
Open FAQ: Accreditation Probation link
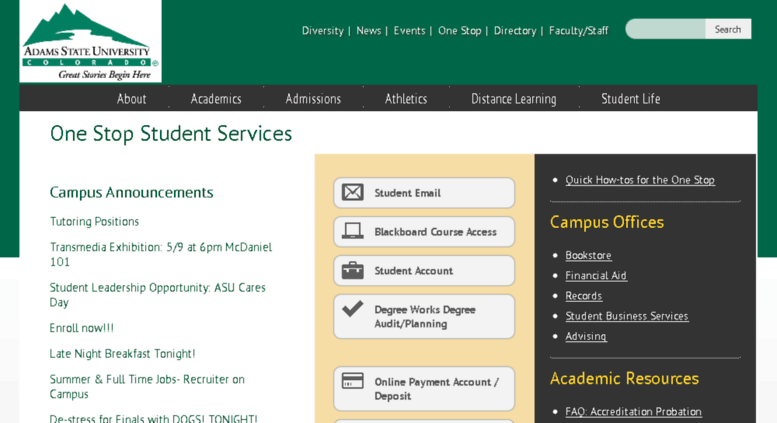(x=633, y=411)
